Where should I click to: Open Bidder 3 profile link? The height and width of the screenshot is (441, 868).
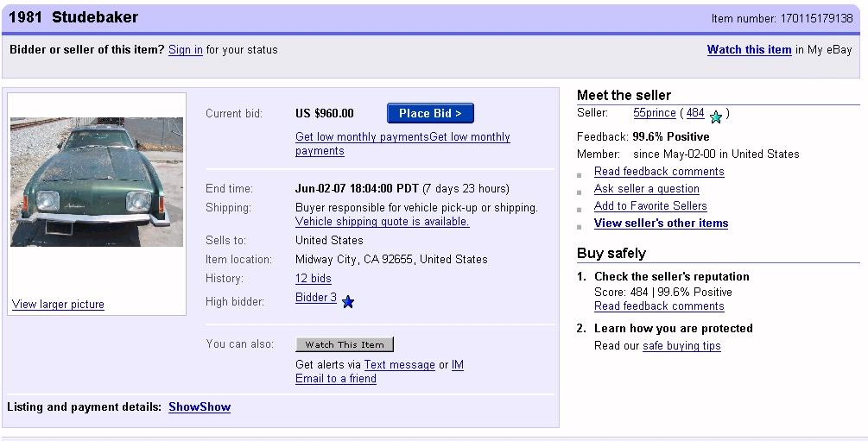[x=316, y=298]
